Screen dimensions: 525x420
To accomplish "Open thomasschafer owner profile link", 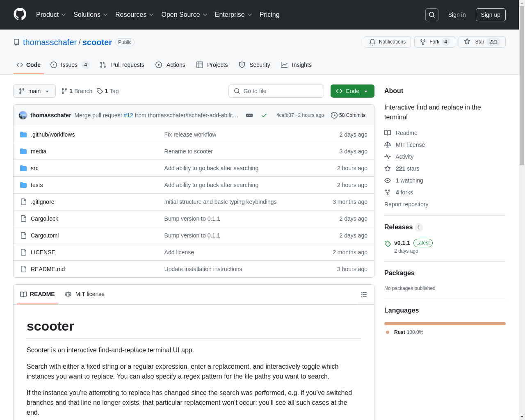I will [x=50, y=42].
